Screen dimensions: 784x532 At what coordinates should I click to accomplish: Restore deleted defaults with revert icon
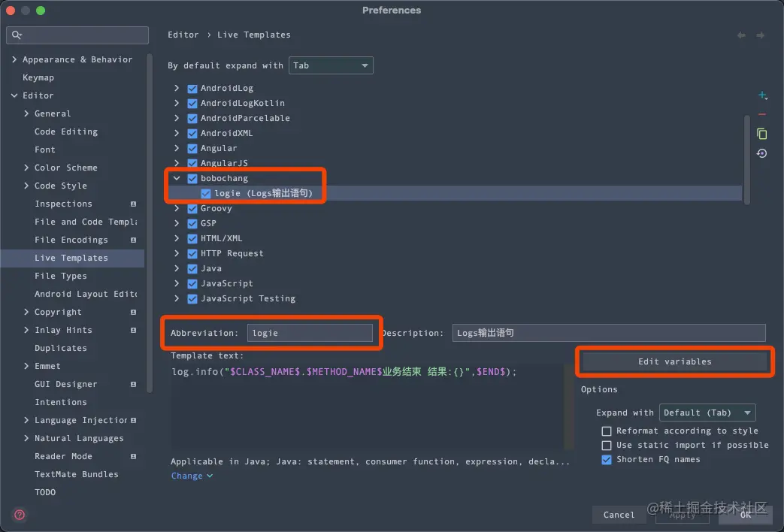pyautogui.click(x=762, y=153)
